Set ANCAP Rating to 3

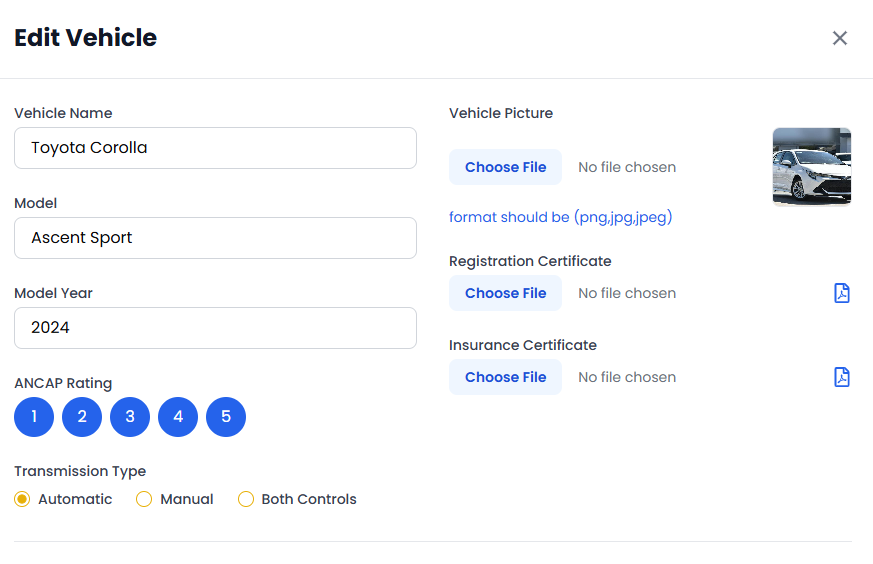[x=130, y=417]
